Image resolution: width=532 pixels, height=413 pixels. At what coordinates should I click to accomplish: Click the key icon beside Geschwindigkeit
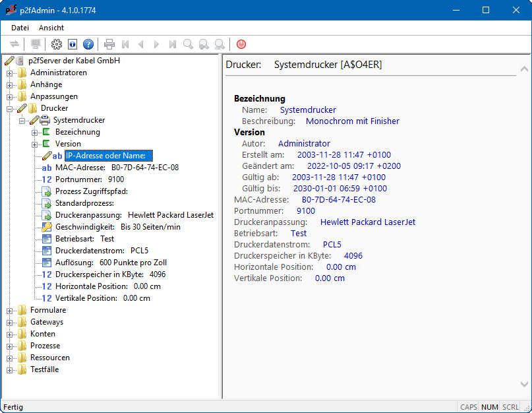(x=46, y=227)
